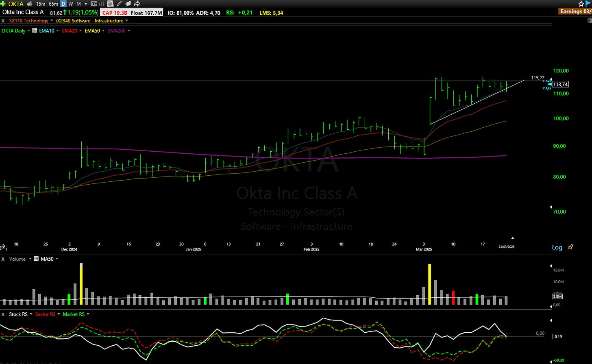Click the 115,27 horizontal line label
Viewport: 592px width, 364px height.
tap(538, 78)
